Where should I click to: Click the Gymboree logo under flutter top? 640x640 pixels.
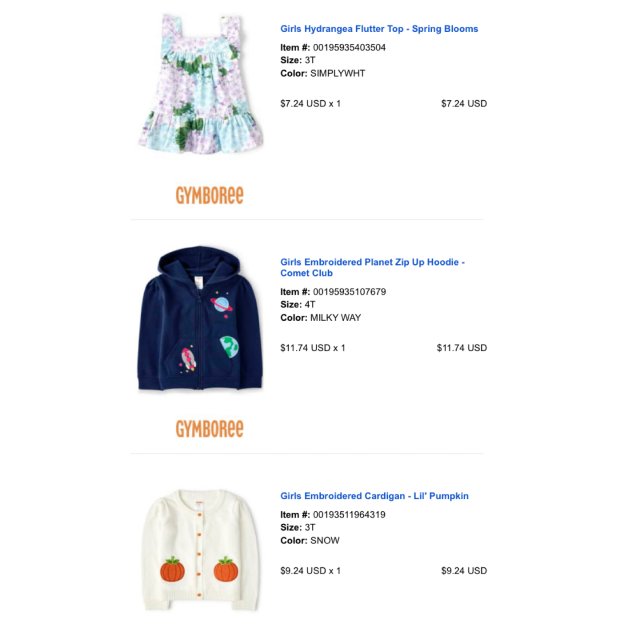point(209,195)
